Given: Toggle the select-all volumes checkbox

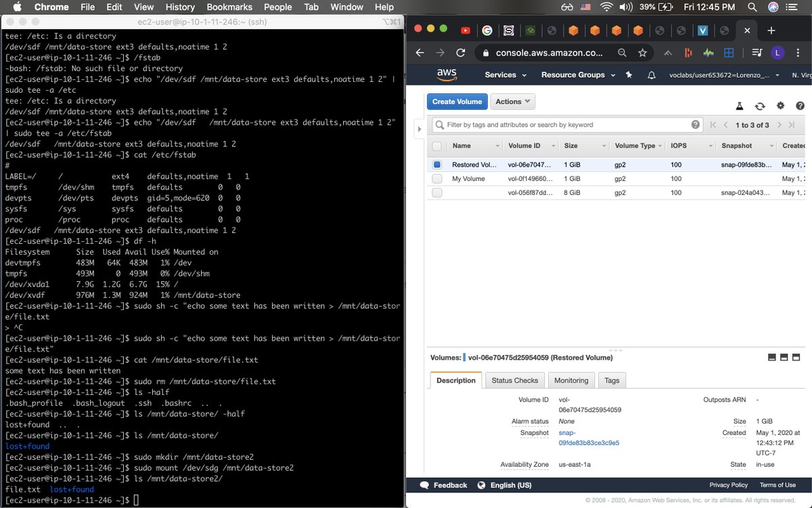Looking at the screenshot, I should click(x=437, y=146).
